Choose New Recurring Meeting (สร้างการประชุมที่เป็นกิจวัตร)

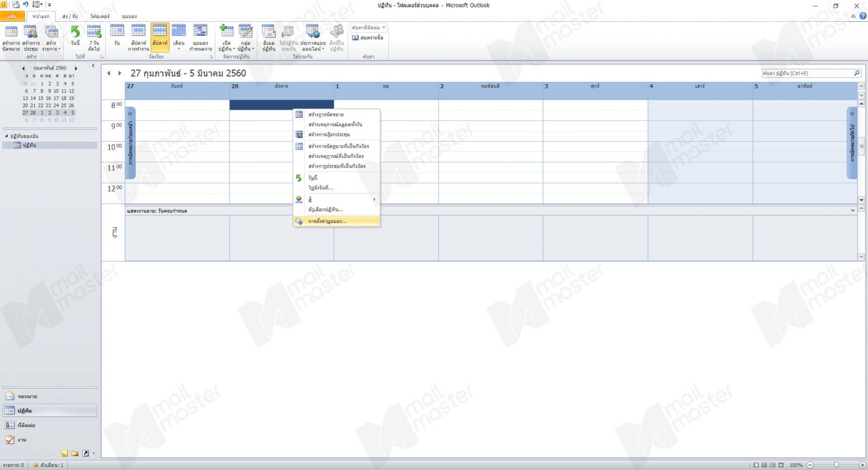click(336, 166)
